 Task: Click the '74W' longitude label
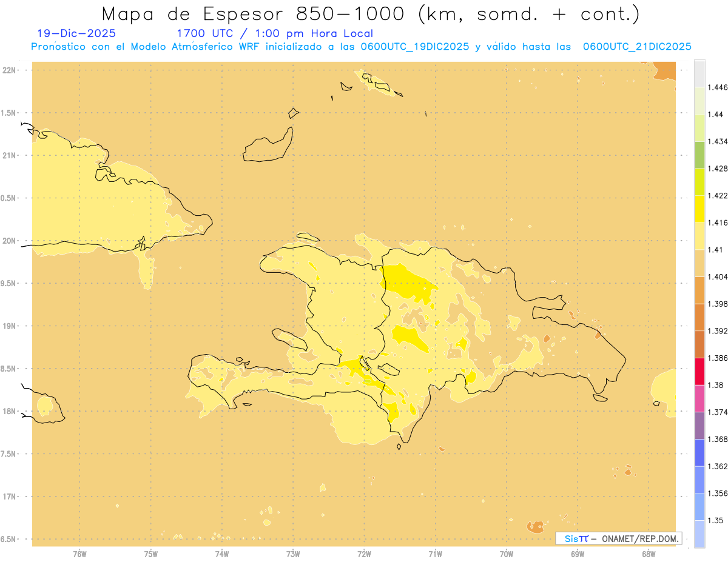222,555
